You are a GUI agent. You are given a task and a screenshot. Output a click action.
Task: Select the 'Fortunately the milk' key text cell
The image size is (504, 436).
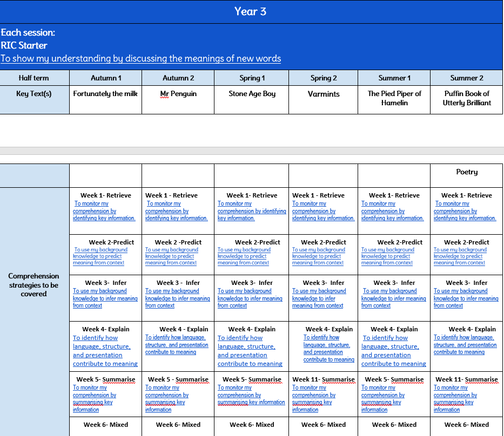click(106, 94)
